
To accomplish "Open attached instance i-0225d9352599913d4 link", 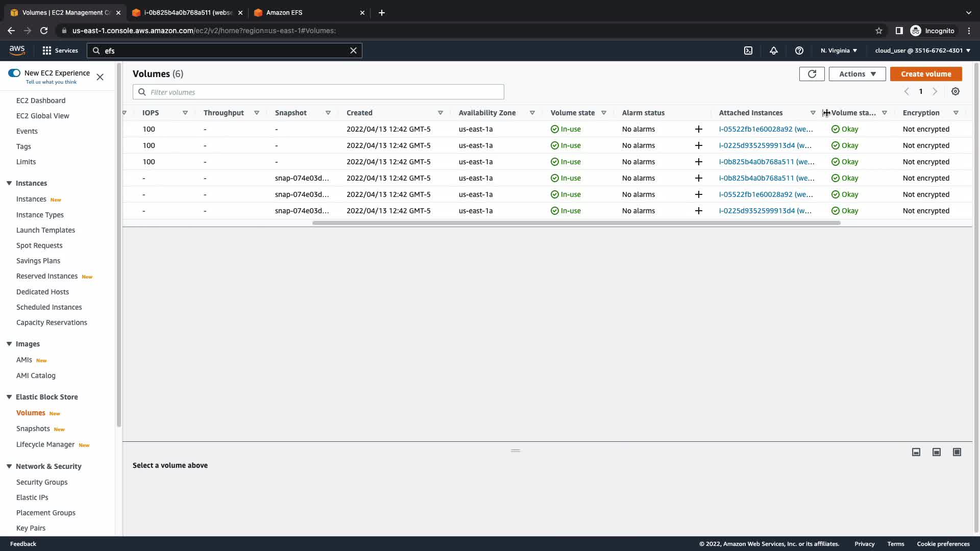I will [x=765, y=145].
